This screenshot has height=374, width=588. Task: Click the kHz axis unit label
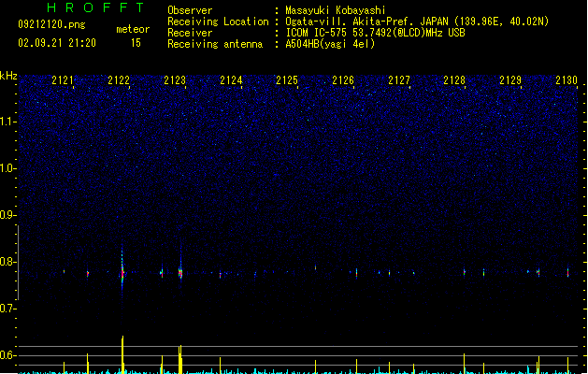[x=8, y=76]
